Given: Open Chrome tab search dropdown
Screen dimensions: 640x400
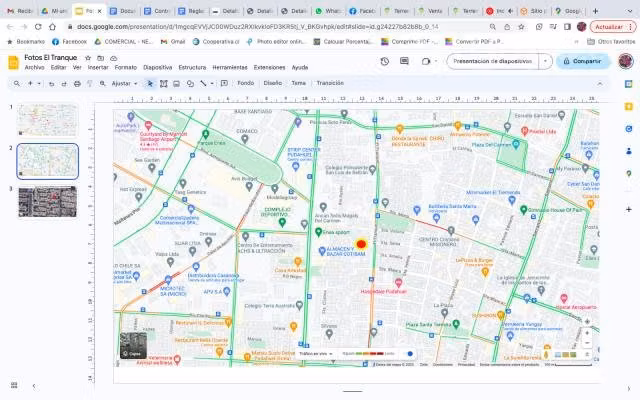Looking at the screenshot, I should [629, 11].
